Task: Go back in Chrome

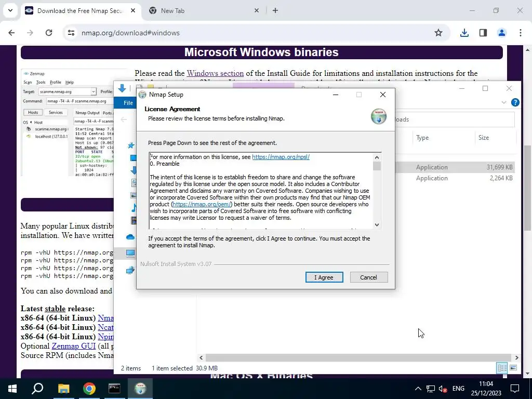Action: 11,33
